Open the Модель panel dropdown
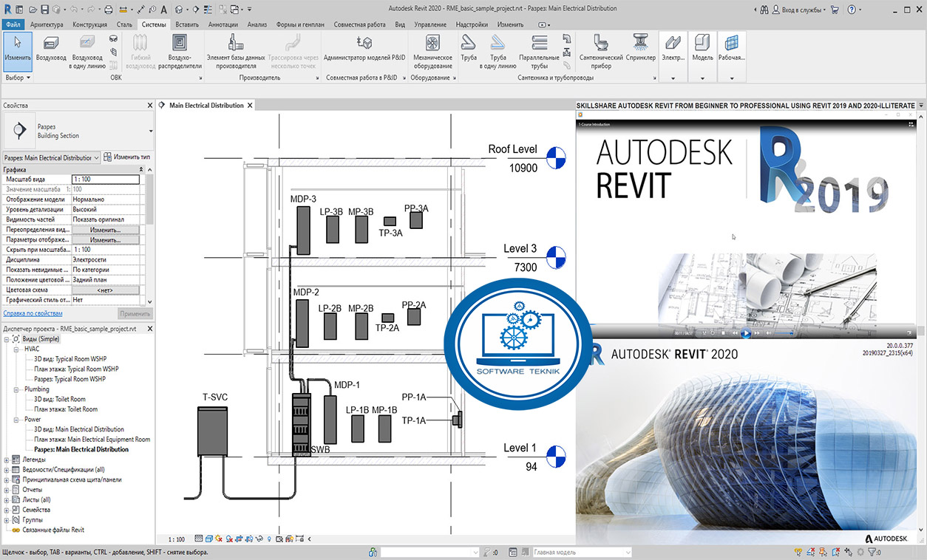 click(702, 78)
